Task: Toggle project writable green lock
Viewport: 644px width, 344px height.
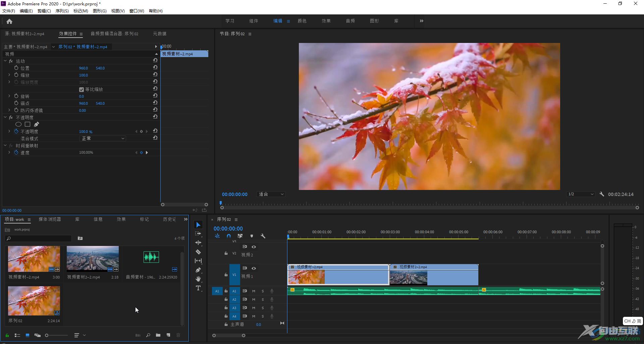Action: [7, 335]
